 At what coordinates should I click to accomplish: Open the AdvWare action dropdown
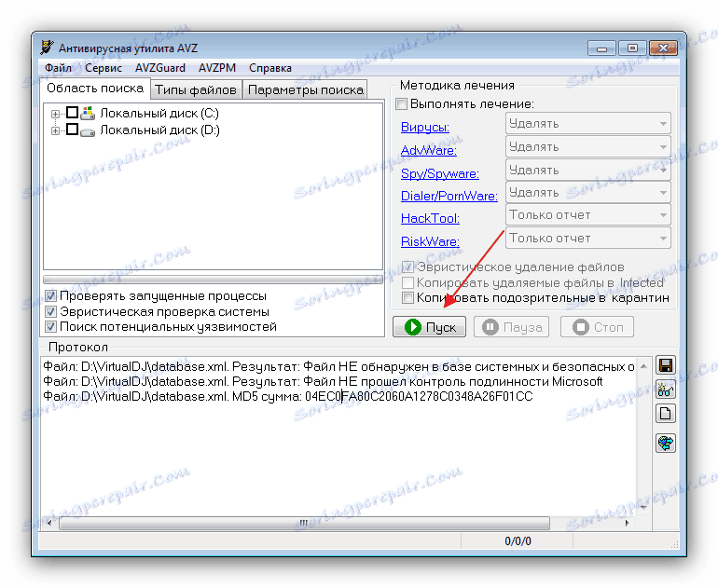click(x=588, y=147)
